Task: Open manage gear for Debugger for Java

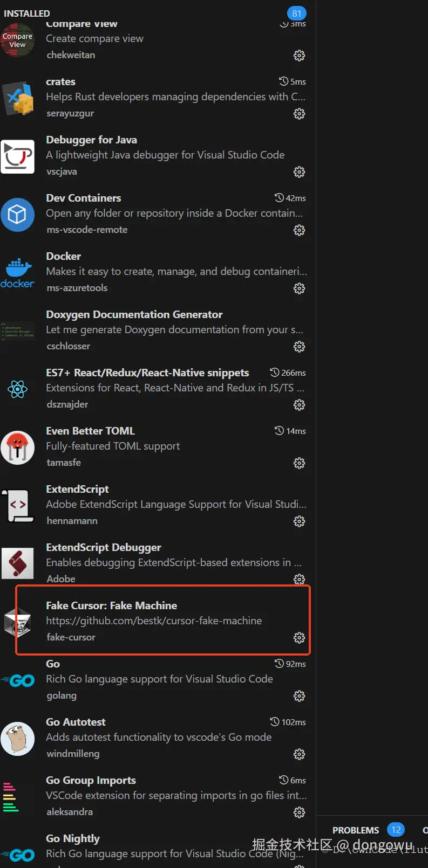Action: 299,172
